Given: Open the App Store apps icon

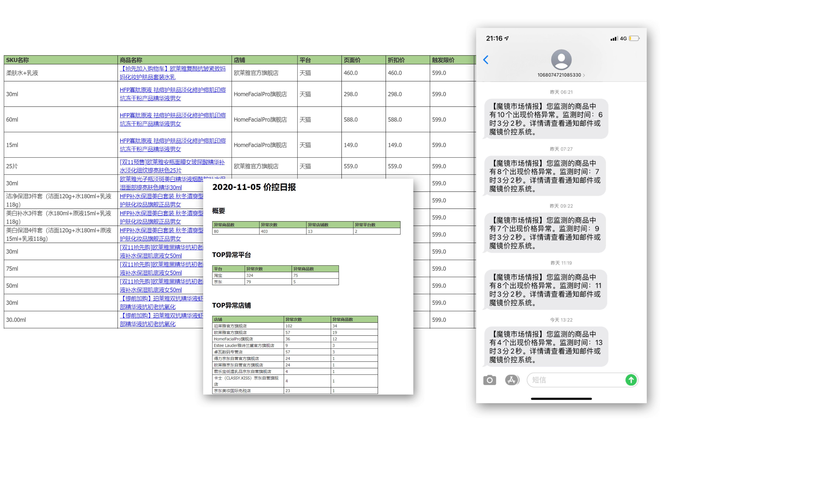Looking at the screenshot, I should (x=511, y=380).
